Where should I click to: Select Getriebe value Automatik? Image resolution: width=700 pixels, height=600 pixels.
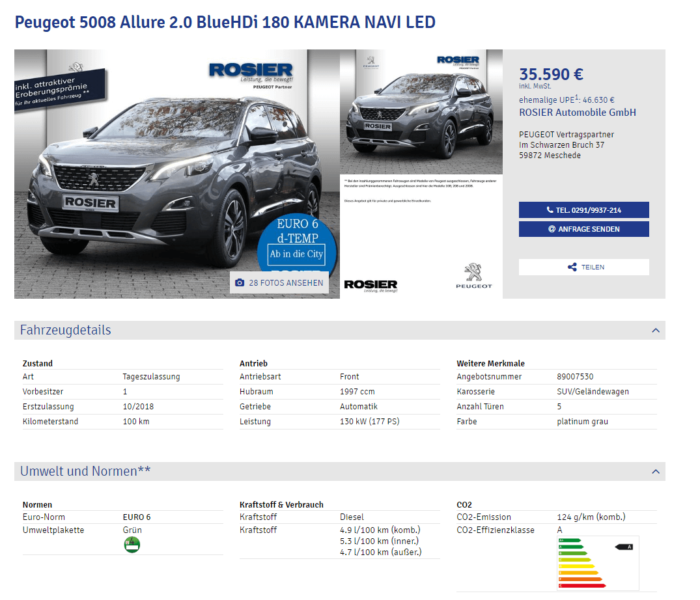point(359,406)
